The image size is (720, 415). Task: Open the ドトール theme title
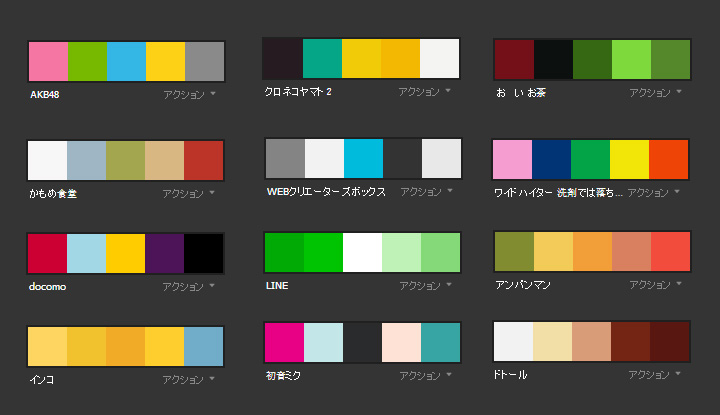click(x=510, y=375)
